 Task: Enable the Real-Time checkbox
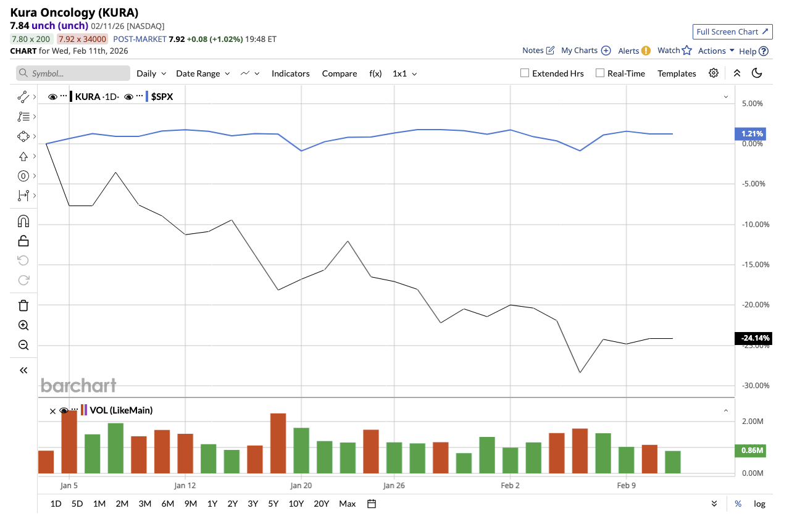[x=600, y=73]
